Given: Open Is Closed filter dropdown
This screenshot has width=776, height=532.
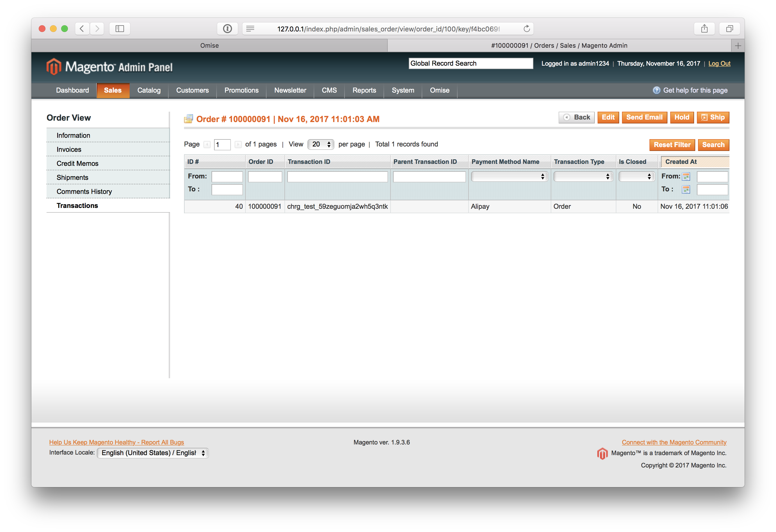Looking at the screenshot, I should [x=637, y=176].
